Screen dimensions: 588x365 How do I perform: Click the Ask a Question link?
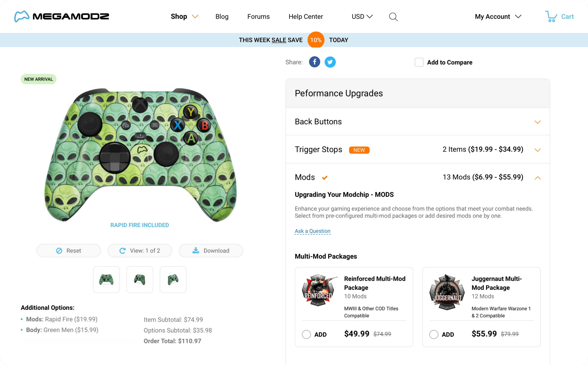(312, 231)
